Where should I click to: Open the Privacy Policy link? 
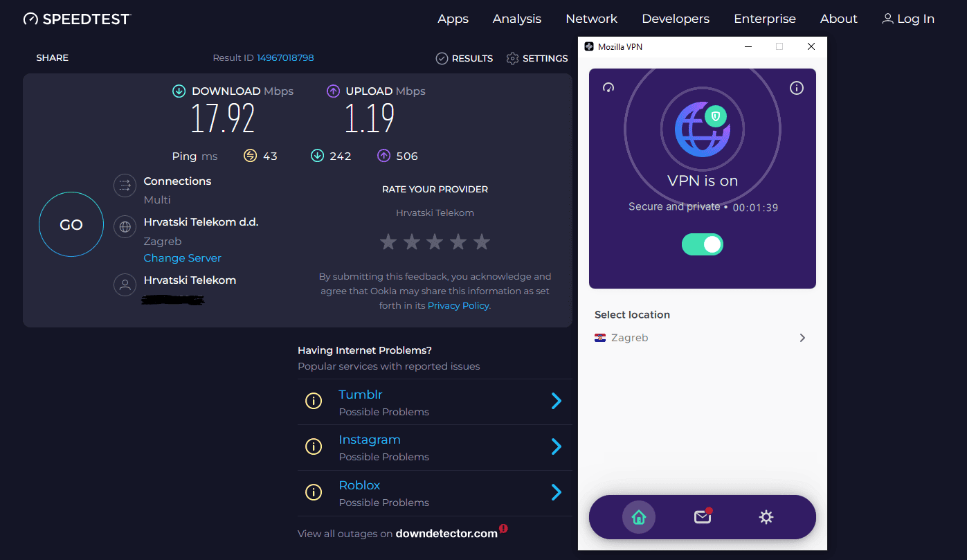click(458, 305)
